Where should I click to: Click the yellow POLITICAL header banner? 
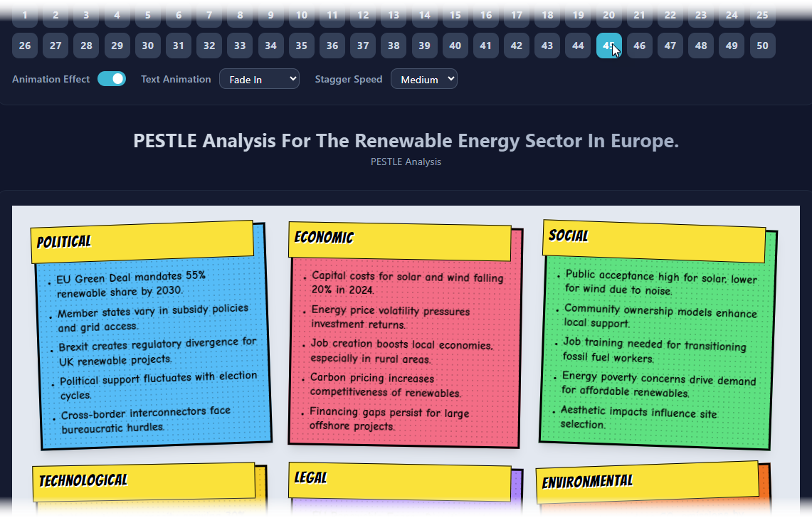[x=141, y=242]
